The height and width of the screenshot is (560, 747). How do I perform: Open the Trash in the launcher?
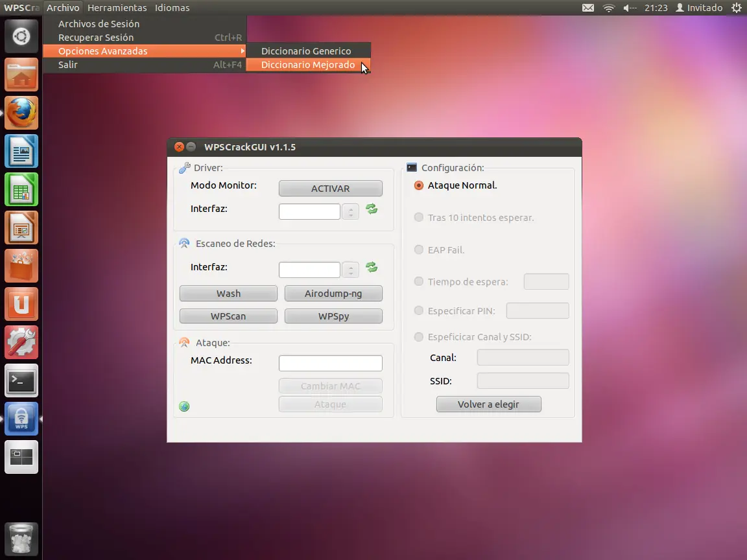coord(21,539)
